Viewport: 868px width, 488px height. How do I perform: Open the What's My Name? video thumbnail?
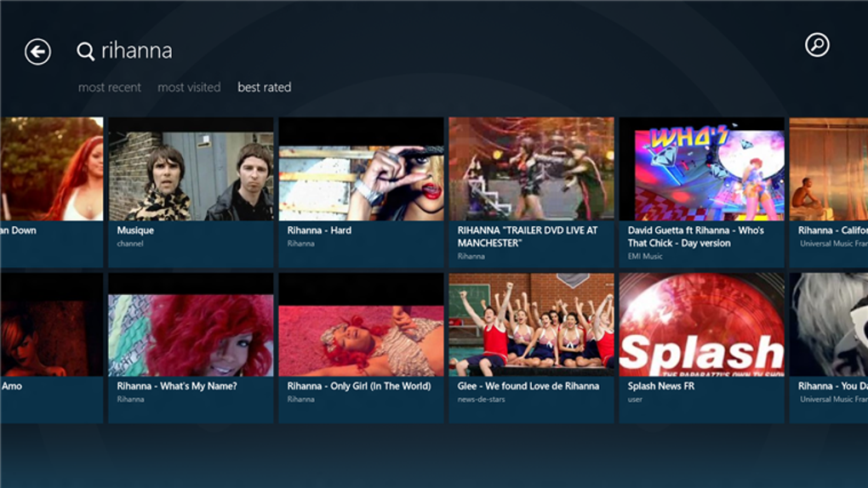click(x=191, y=325)
